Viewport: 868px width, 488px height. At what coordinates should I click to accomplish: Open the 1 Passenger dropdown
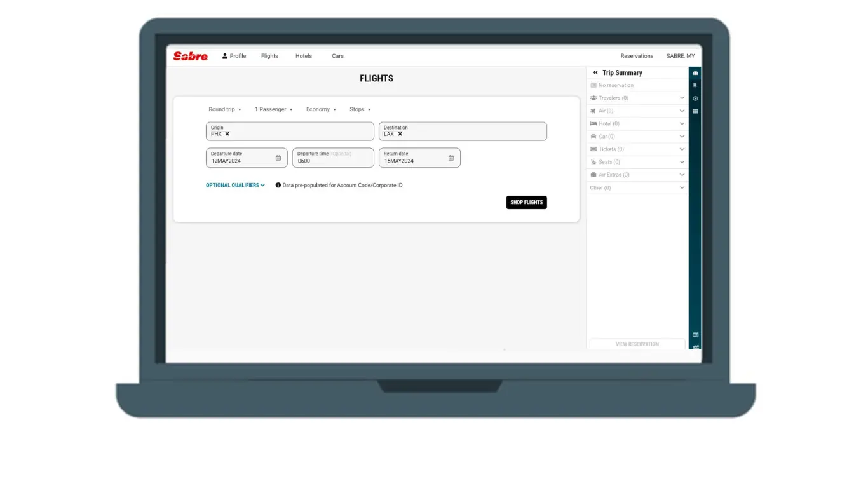[273, 109]
